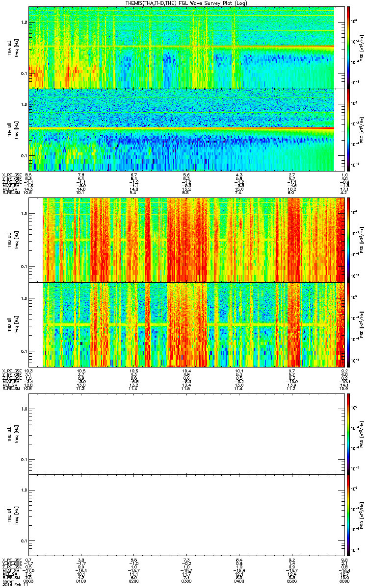The height and width of the screenshot is (588, 368).
Task: Click the 'THD B⊥ freq [Hz]' axis label
Action: point(12,240)
